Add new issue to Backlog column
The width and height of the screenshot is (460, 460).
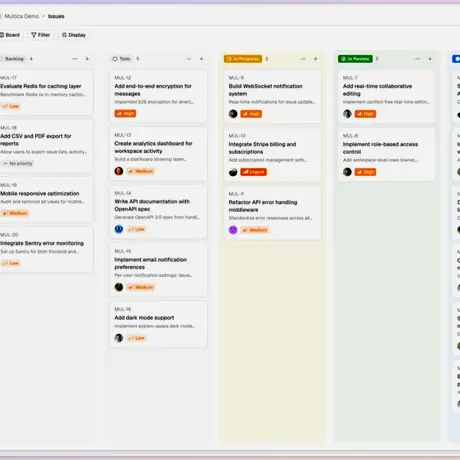coord(87,59)
